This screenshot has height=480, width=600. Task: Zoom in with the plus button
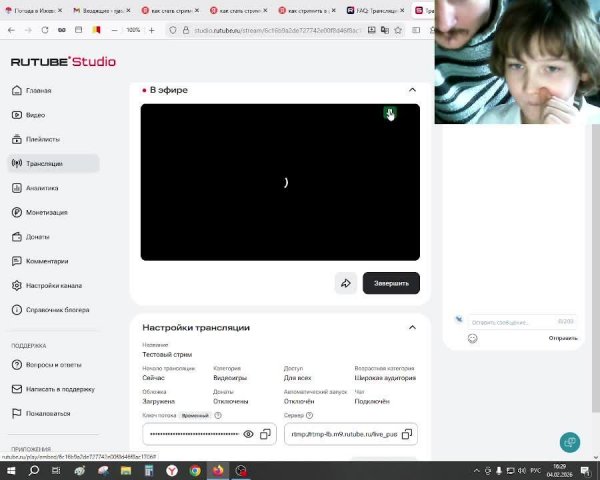point(152,30)
